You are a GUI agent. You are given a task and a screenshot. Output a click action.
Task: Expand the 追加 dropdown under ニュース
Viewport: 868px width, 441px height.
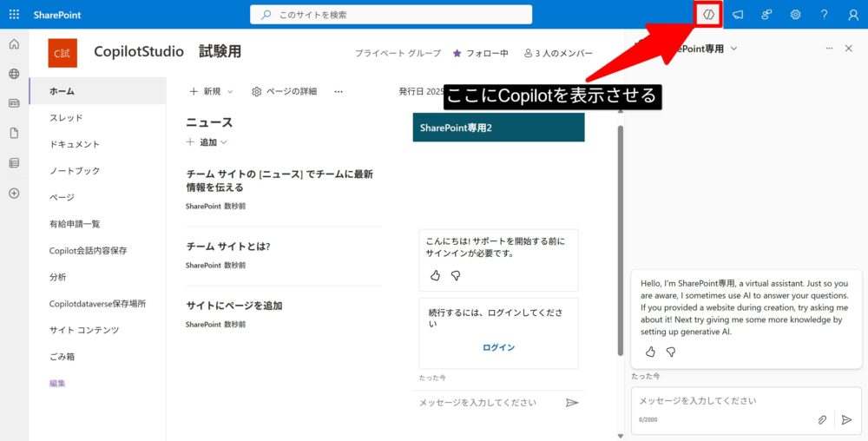point(207,142)
